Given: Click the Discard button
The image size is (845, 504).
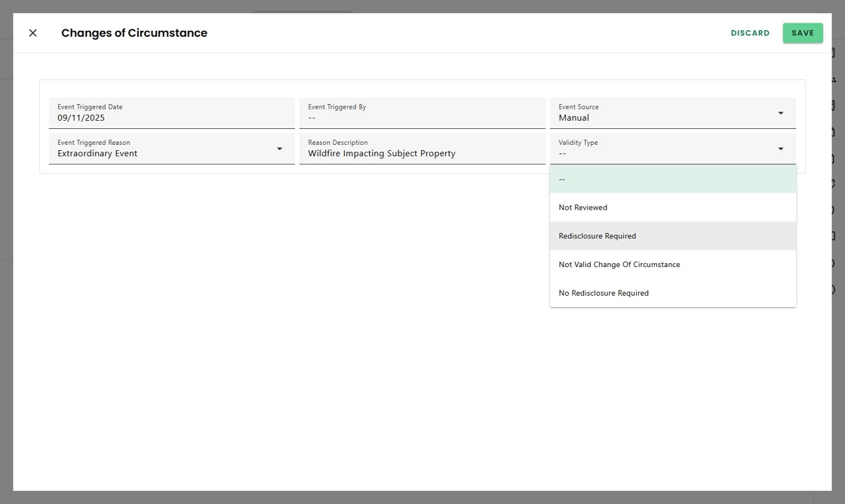Looking at the screenshot, I should (x=750, y=33).
